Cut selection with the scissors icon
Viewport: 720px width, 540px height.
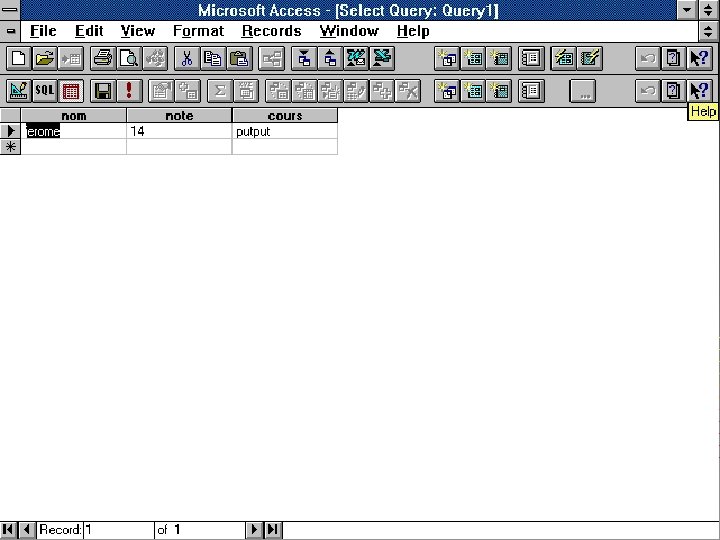(187, 59)
